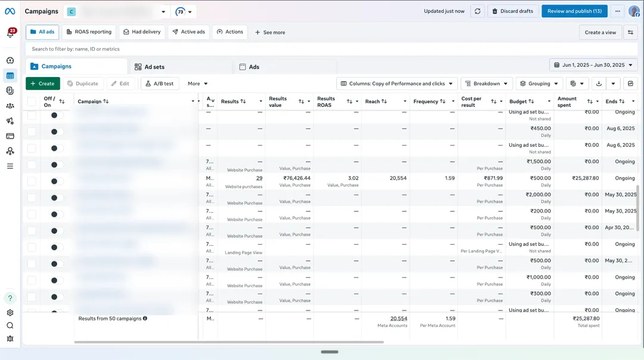
Task: Open the three-dots more options menu
Action: (617, 11)
